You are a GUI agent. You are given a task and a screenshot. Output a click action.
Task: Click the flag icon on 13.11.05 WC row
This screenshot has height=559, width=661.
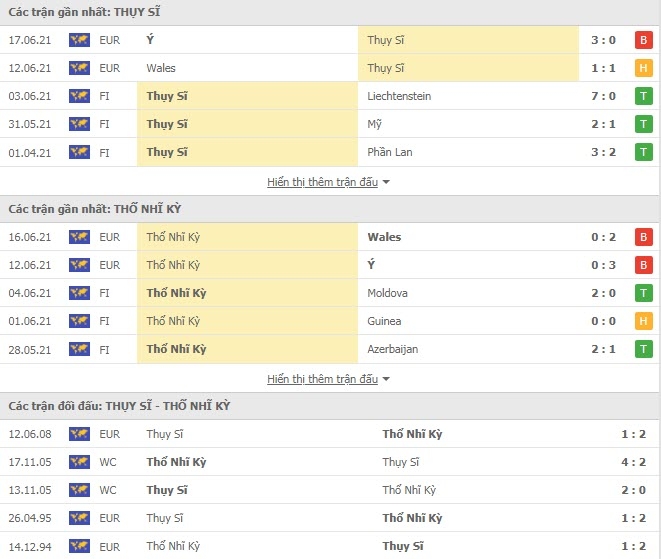pos(79,490)
